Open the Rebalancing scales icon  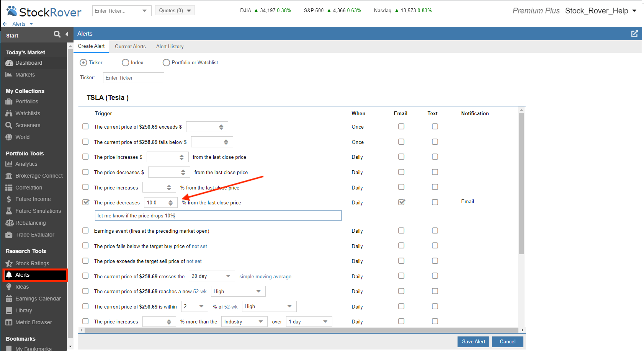10,223
